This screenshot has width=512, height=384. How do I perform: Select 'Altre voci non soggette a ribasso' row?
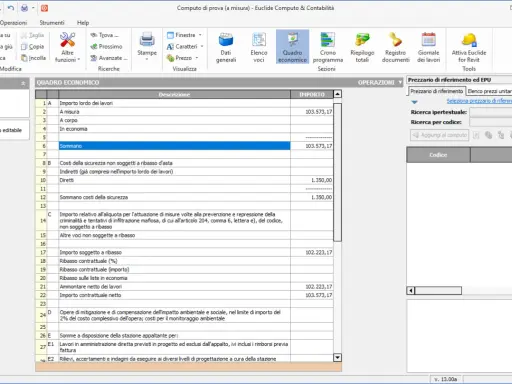184,235
